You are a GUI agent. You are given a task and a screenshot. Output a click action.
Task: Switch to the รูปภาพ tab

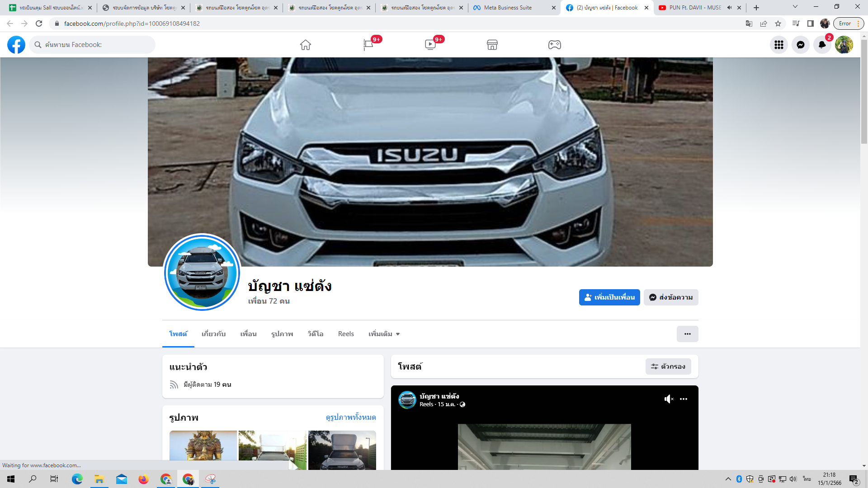pos(282,334)
